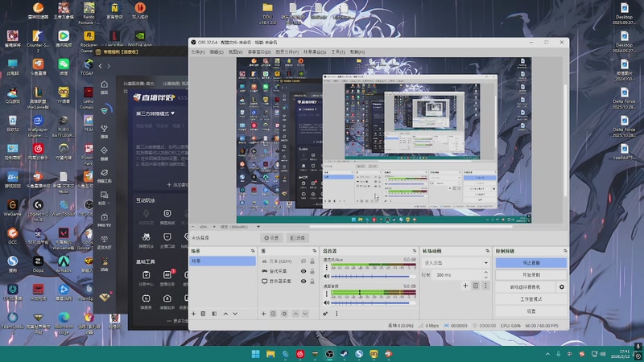Adjust the desktop audio volume slider
The image size is (644, 362).
click(x=373, y=303)
